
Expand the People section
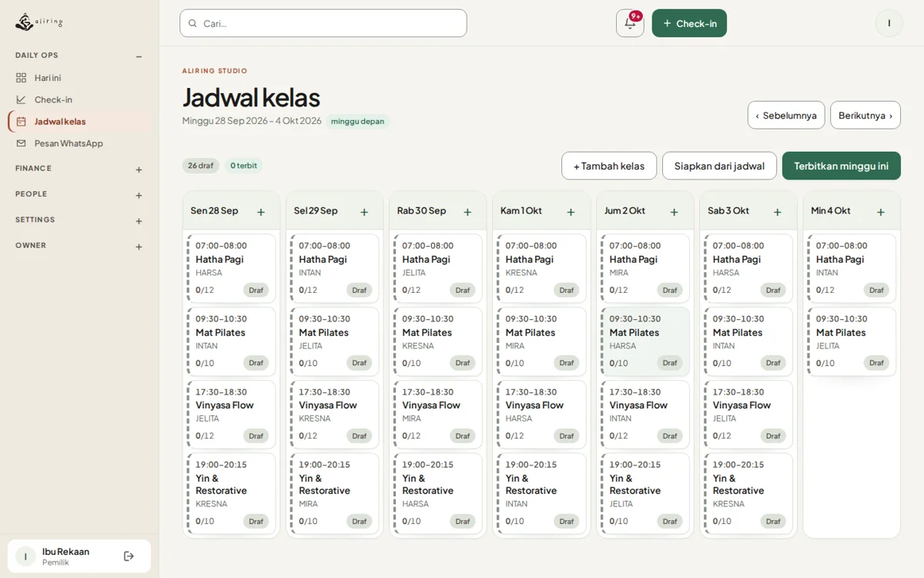(x=139, y=196)
